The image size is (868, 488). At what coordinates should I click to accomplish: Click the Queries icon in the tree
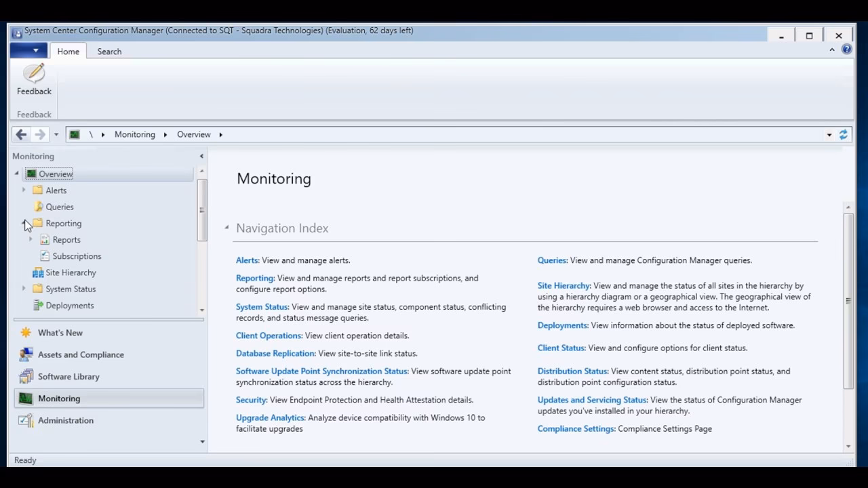38,207
